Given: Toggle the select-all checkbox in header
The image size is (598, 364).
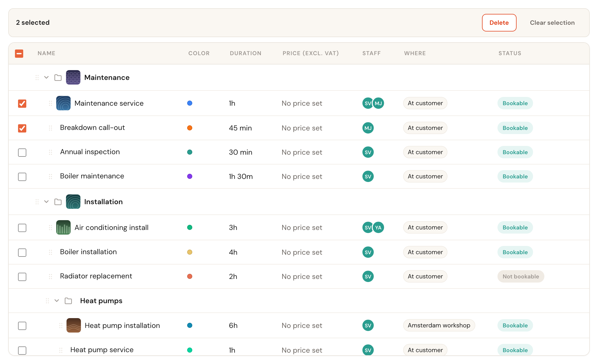Looking at the screenshot, I should pos(19,53).
